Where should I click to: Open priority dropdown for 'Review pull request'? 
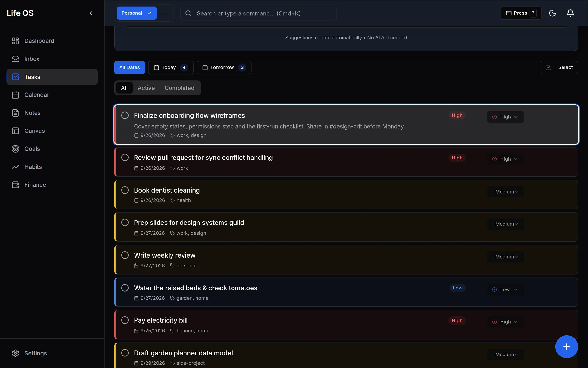505,159
